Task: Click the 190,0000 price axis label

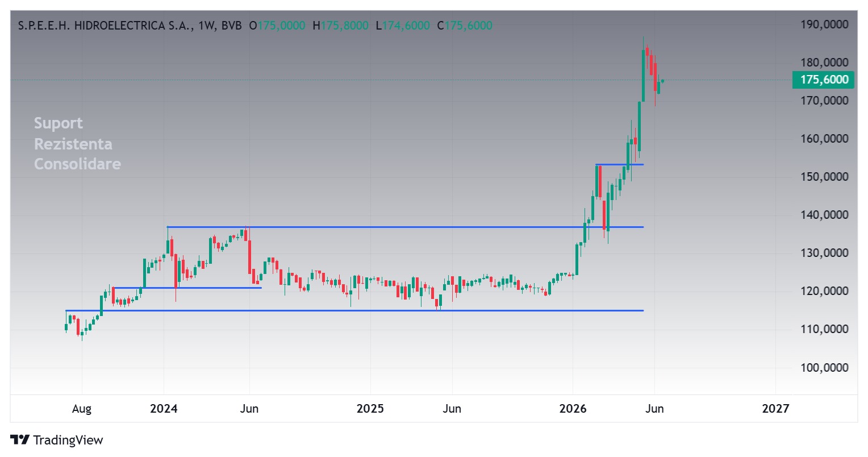Action: (824, 24)
